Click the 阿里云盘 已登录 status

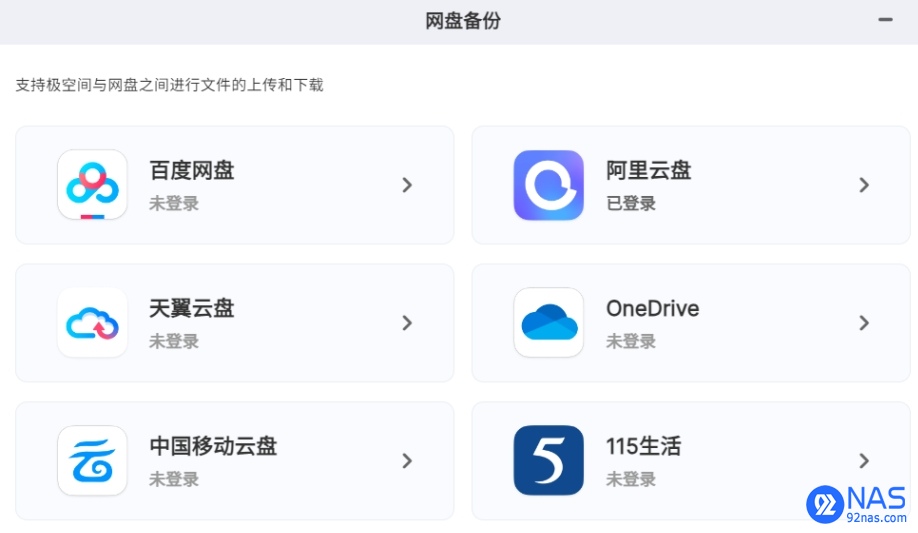(631, 203)
